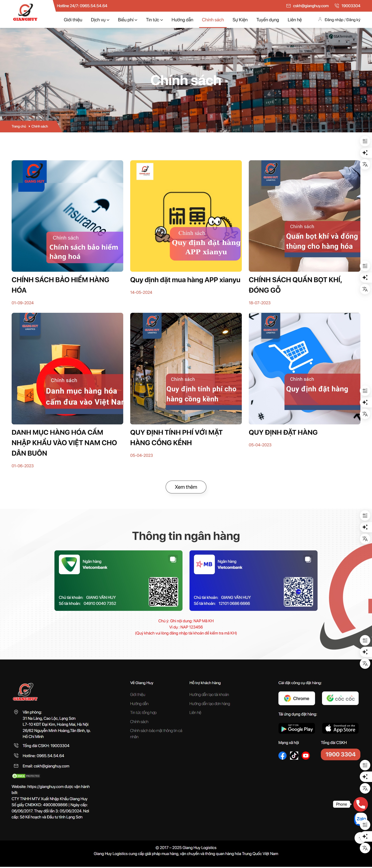This screenshot has width=372, height=868.
Task: Click the App Store download badge
Action: tap(340, 728)
